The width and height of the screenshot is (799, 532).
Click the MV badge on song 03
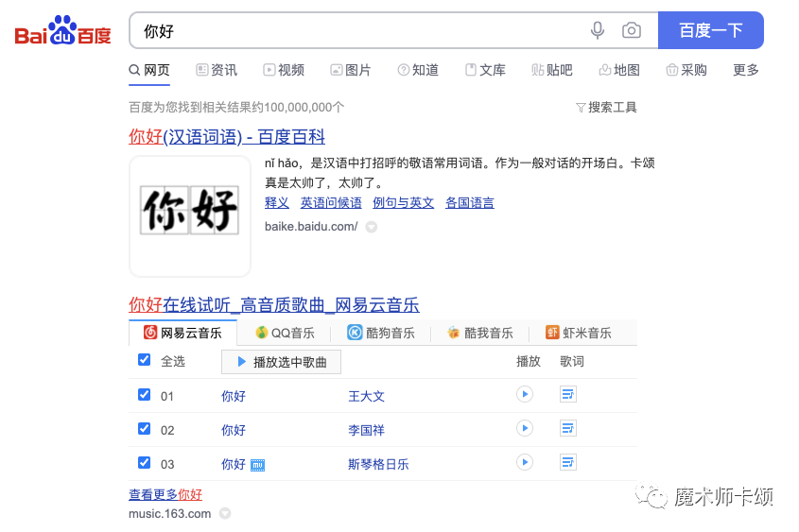click(258, 465)
